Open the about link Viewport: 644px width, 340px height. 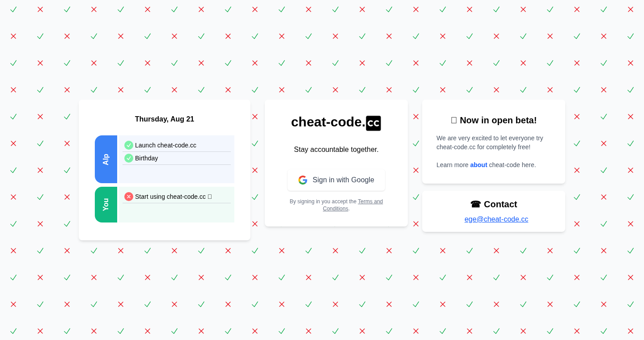479,165
